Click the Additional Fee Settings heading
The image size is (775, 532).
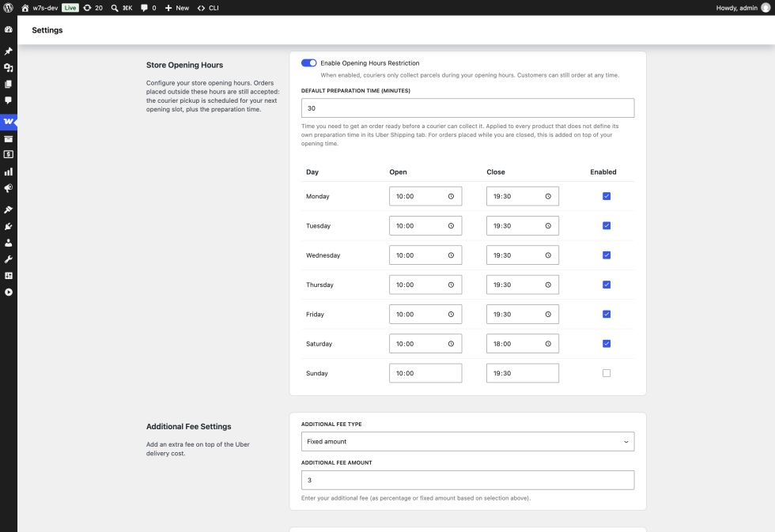(x=188, y=427)
